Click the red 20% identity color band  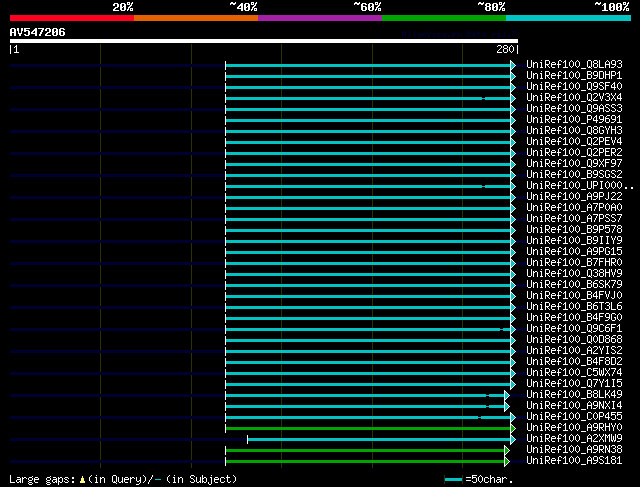click(x=72, y=18)
